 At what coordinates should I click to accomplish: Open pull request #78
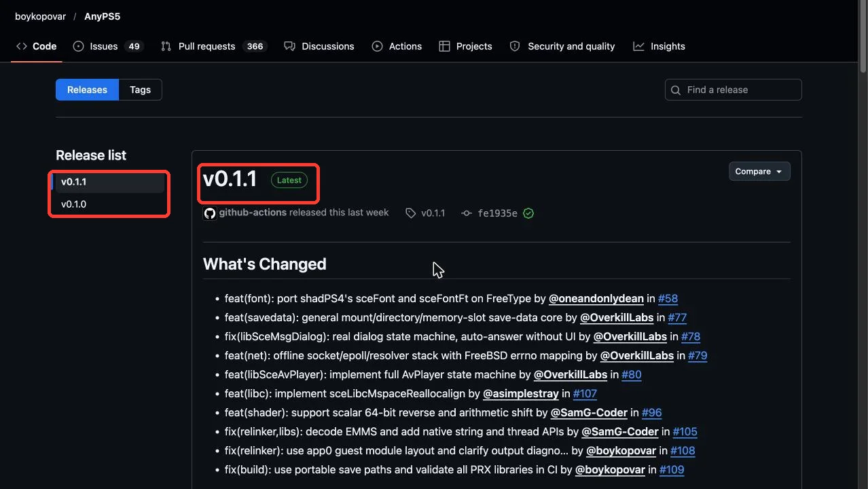coord(690,336)
